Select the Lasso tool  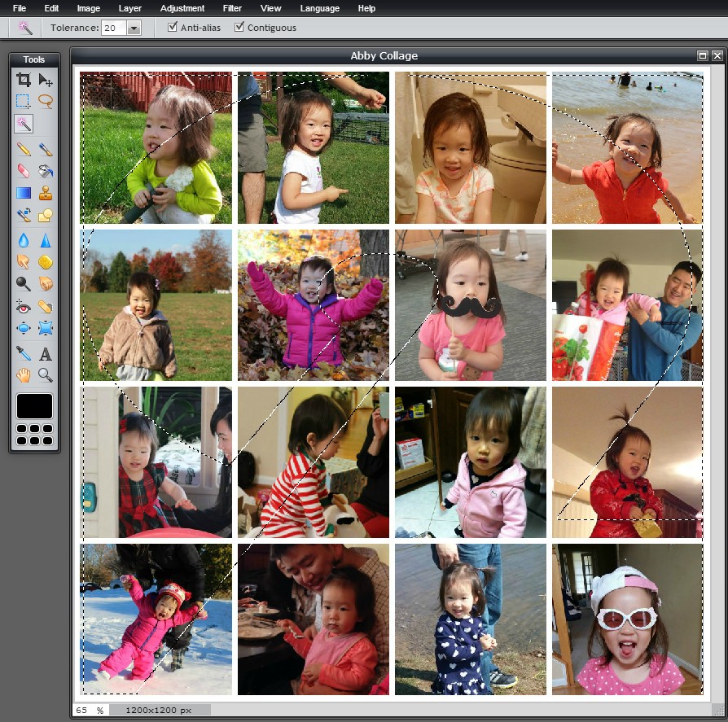[x=46, y=101]
